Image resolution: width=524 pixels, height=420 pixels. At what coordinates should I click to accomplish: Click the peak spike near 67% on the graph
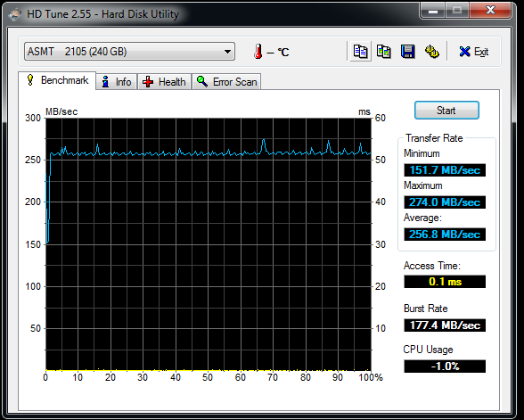coord(264,141)
